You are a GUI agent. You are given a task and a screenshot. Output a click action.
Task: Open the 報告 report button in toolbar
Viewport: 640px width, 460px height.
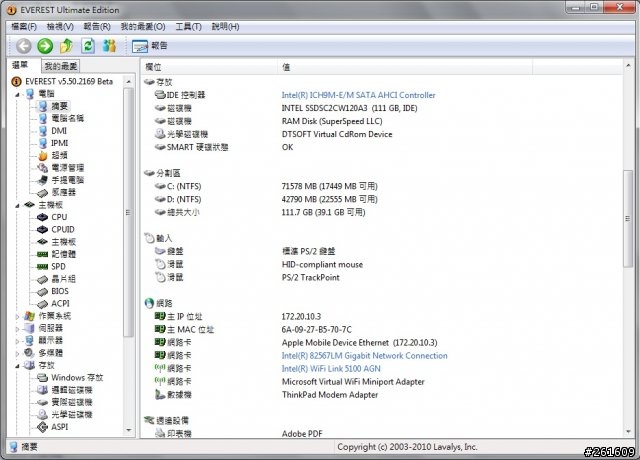pos(150,46)
